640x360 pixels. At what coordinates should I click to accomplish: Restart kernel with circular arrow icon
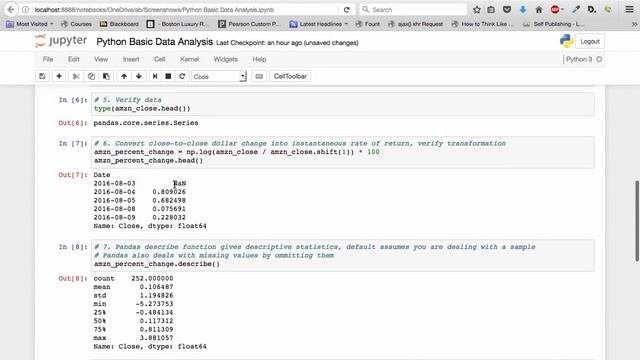[182, 76]
